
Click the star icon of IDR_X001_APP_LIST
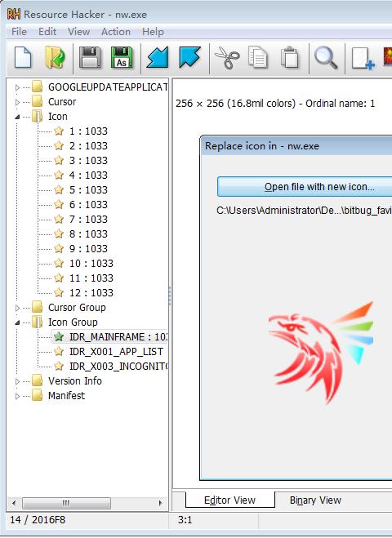click(x=59, y=352)
